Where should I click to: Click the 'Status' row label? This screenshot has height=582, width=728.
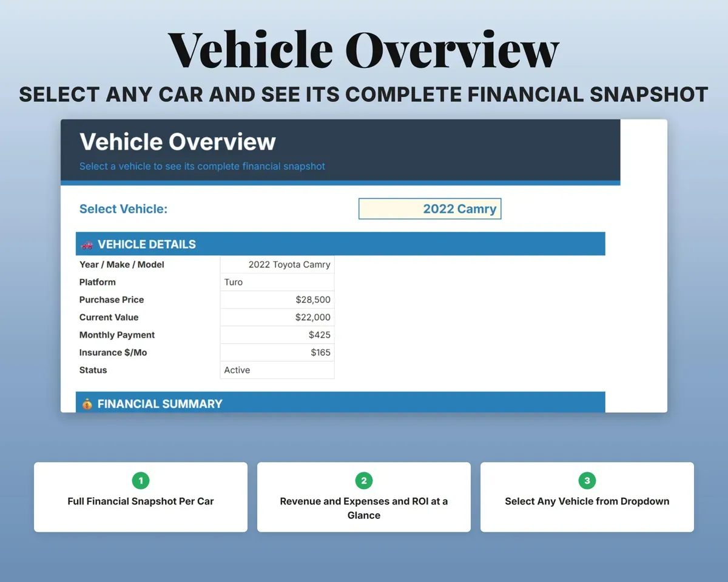pos(93,370)
